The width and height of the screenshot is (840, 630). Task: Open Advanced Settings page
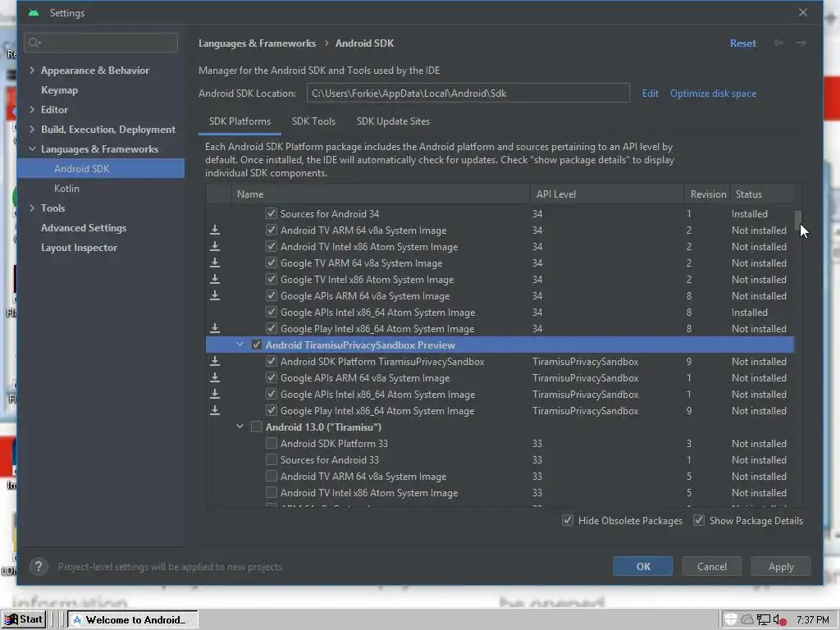(x=84, y=228)
